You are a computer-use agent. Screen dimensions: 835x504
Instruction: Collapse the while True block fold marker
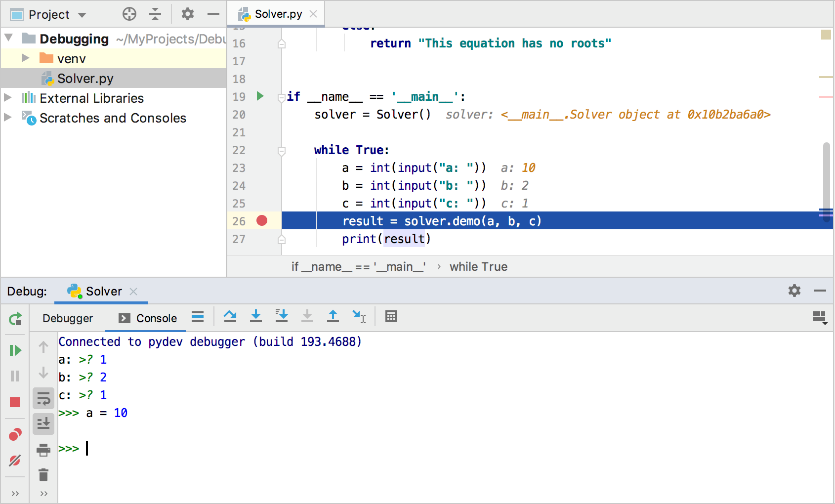pos(282,151)
